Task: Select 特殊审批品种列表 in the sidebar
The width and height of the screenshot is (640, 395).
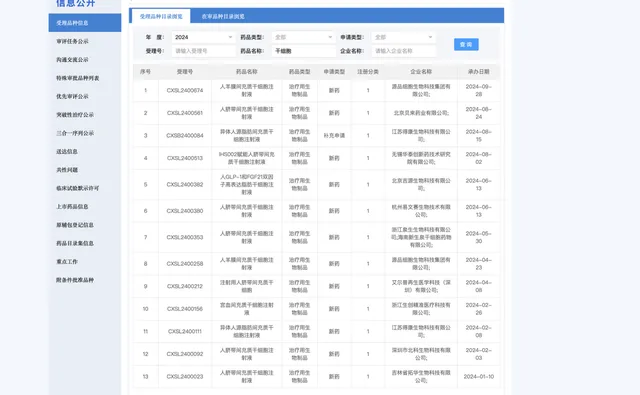Action: (78, 78)
